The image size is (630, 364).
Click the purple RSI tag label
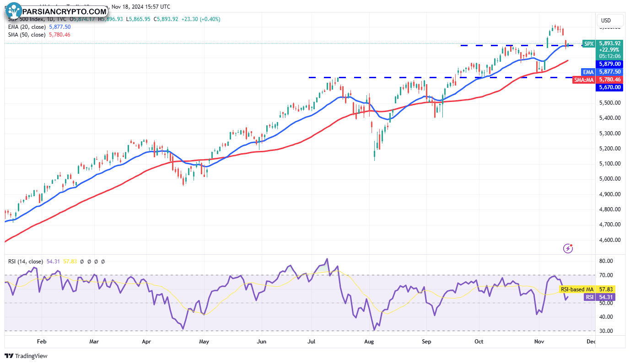(x=589, y=297)
